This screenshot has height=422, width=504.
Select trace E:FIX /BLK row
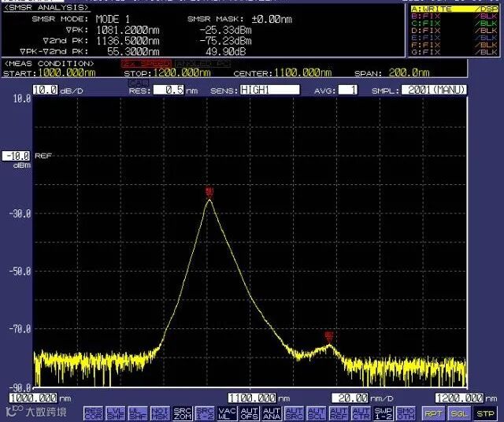click(x=454, y=38)
